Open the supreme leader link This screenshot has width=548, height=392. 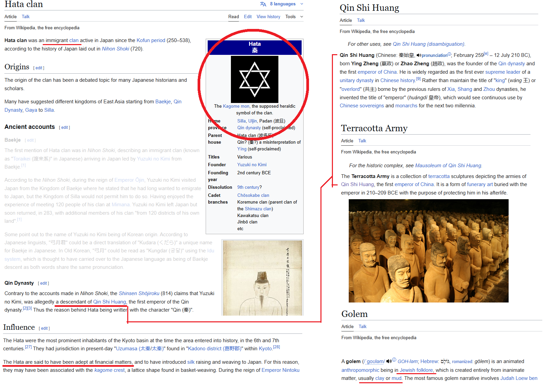coord(503,72)
